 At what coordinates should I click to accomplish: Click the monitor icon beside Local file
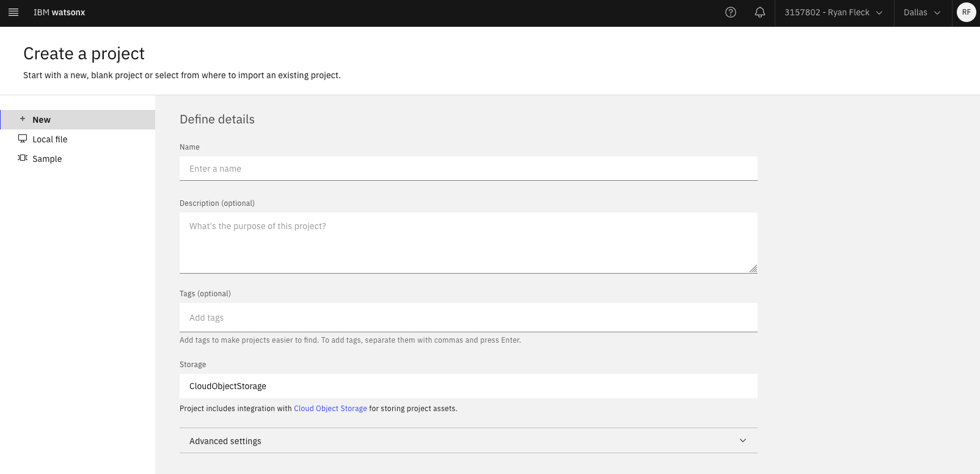tap(23, 139)
